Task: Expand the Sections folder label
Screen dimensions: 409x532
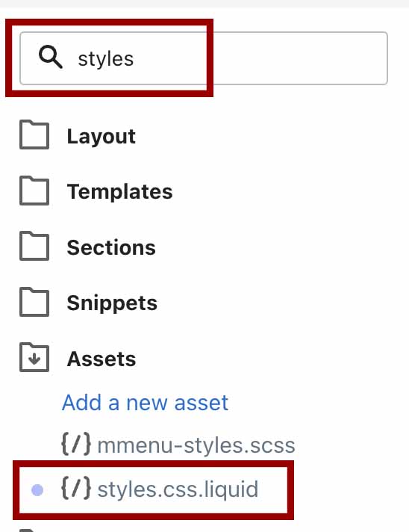Action: click(111, 247)
